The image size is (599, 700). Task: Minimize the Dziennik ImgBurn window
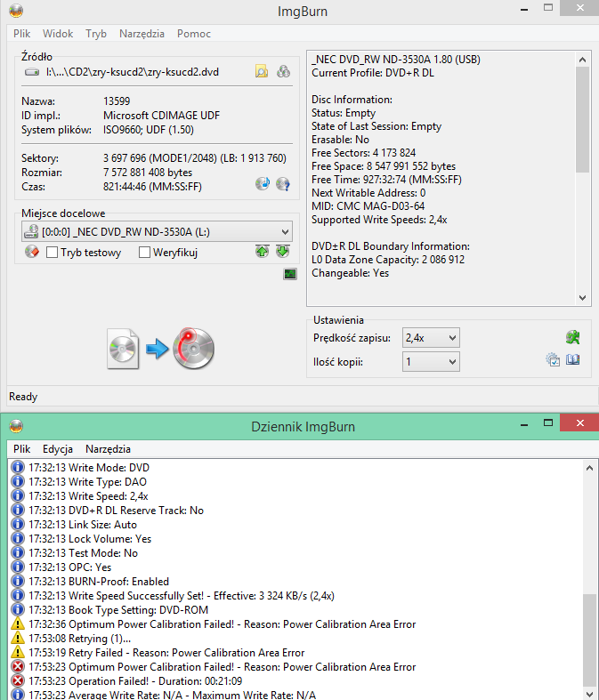tap(524, 423)
